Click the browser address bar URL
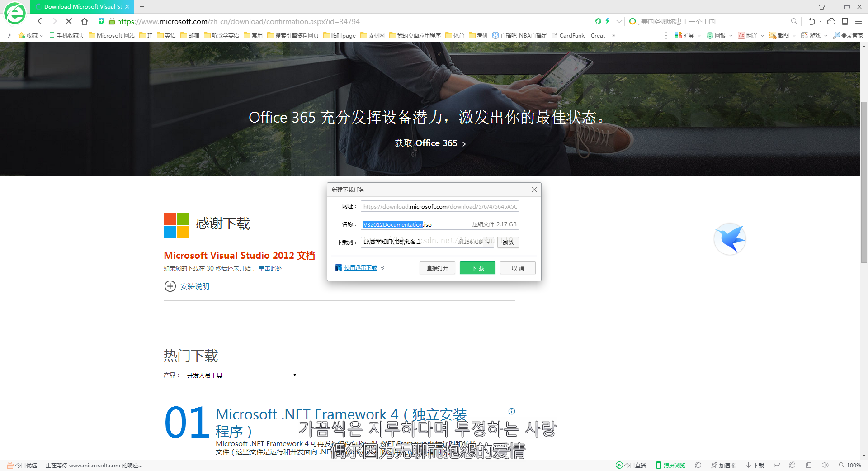The height and width of the screenshot is (471, 868). click(238, 21)
